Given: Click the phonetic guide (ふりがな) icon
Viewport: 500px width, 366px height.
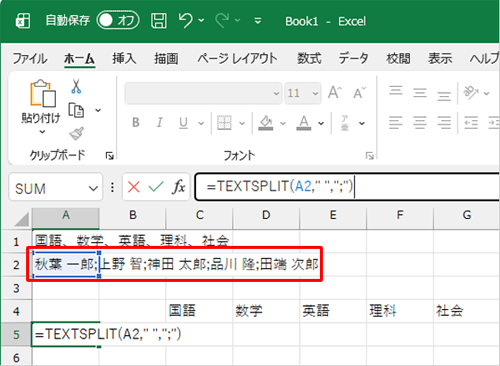Looking at the screenshot, I should (345, 123).
